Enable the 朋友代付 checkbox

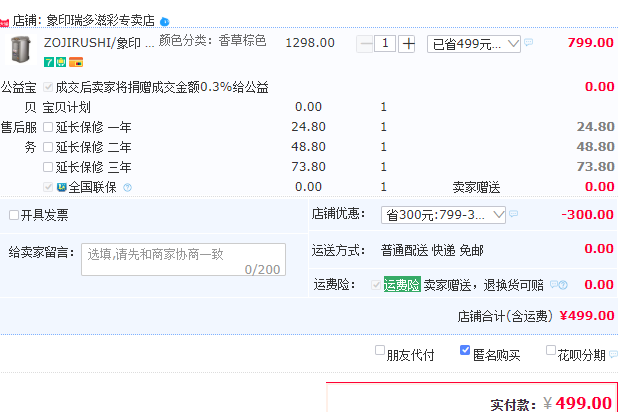pos(380,350)
